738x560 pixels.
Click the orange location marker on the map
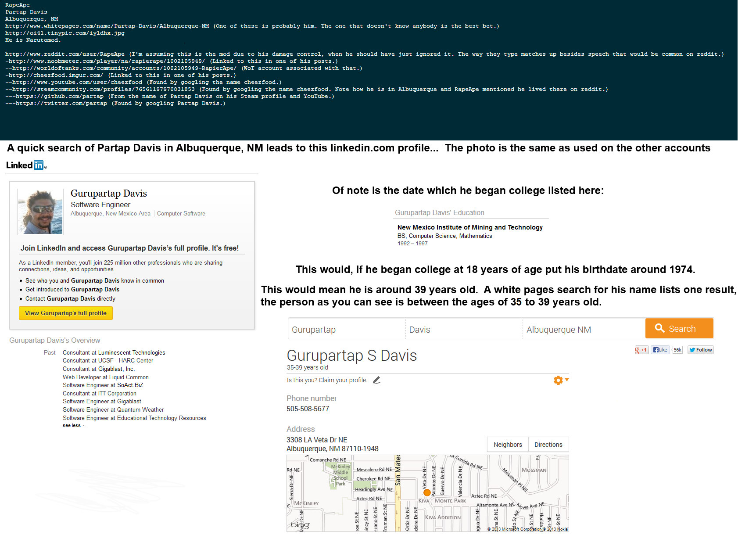(x=427, y=492)
